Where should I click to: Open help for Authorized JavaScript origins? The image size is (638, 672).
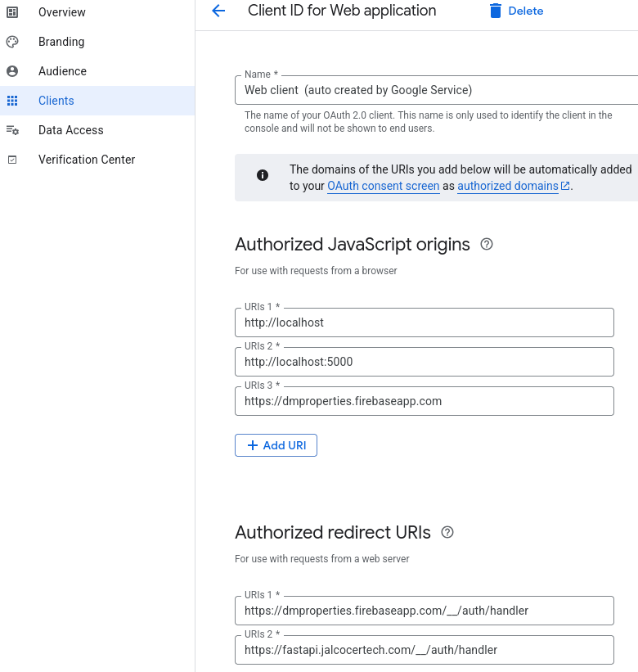[487, 244]
